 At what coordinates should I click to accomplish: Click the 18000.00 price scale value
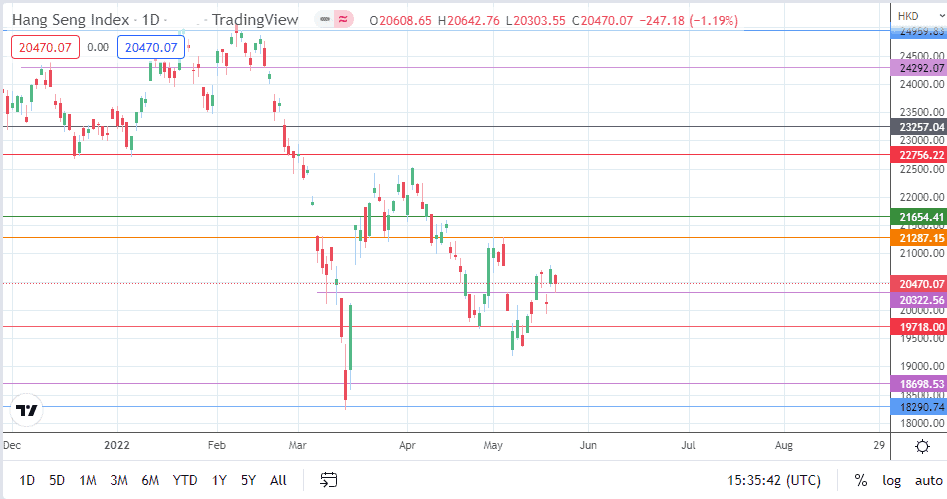(x=922, y=423)
